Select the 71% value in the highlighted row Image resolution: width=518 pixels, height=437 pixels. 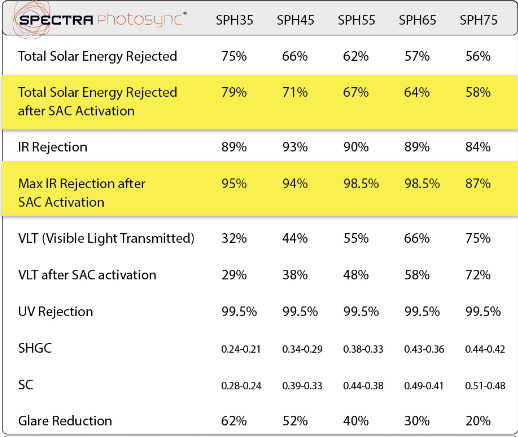click(x=295, y=92)
